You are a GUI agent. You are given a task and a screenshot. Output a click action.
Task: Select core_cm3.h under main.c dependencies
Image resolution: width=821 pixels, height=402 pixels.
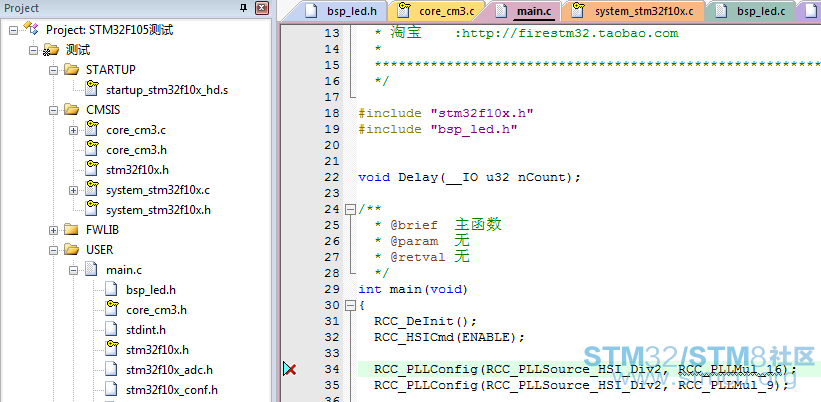156,310
